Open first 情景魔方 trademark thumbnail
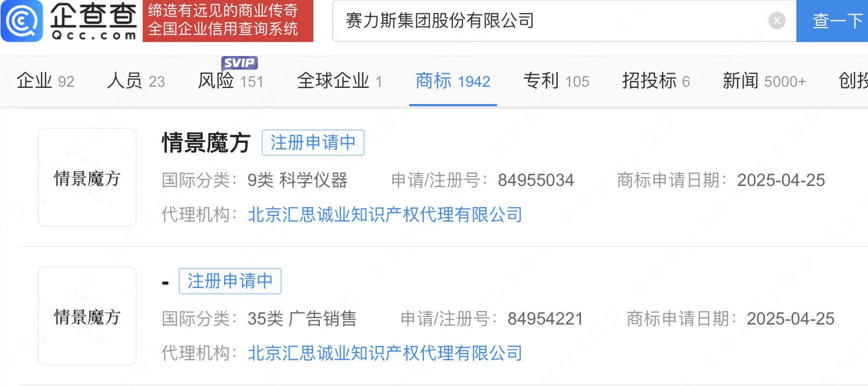The width and height of the screenshot is (868, 386). tap(87, 177)
